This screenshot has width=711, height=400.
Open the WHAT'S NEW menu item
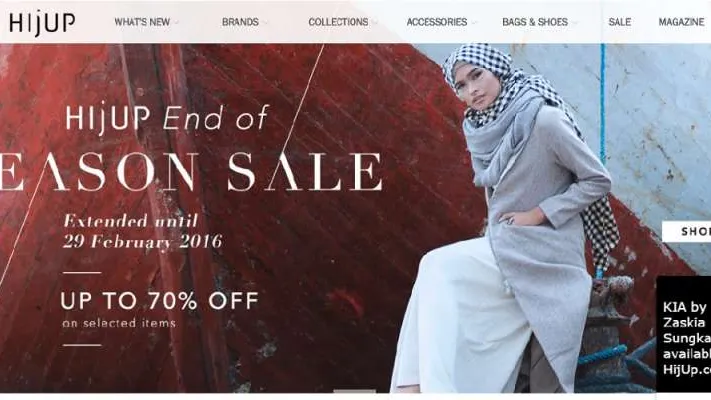142,22
